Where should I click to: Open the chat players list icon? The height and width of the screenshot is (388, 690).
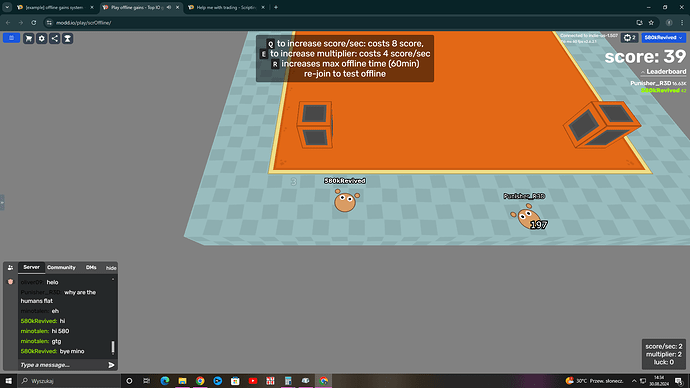(x=11, y=267)
